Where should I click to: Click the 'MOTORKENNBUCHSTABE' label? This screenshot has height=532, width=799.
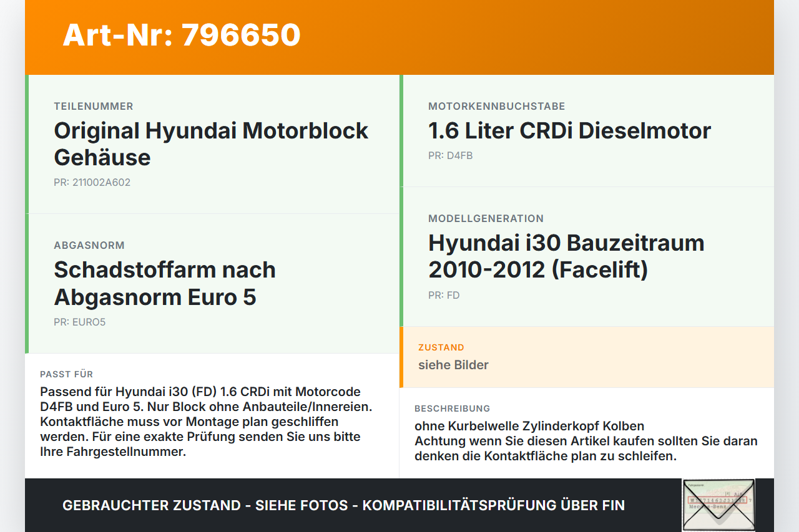coord(497,107)
